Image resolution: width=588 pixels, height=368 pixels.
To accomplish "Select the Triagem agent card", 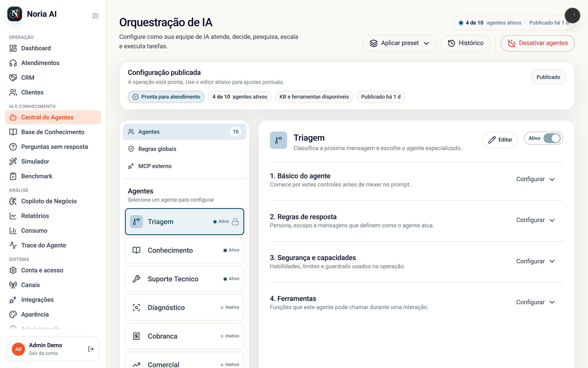I will pyautogui.click(x=184, y=221).
